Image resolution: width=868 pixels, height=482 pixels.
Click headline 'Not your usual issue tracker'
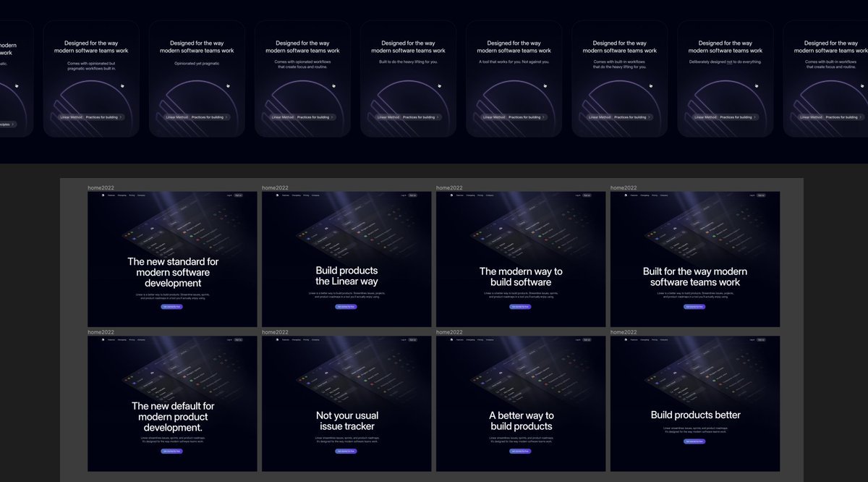coord(347,420)
